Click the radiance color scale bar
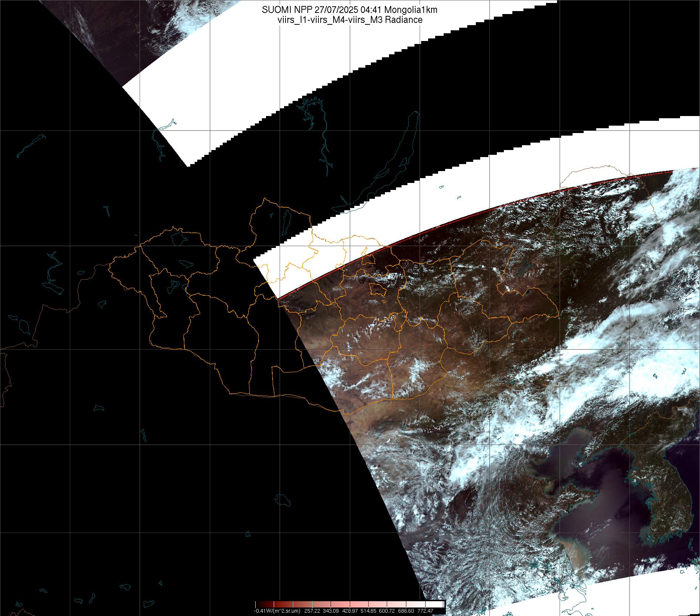This screenshot has height=616, width=700. (349, 604)
